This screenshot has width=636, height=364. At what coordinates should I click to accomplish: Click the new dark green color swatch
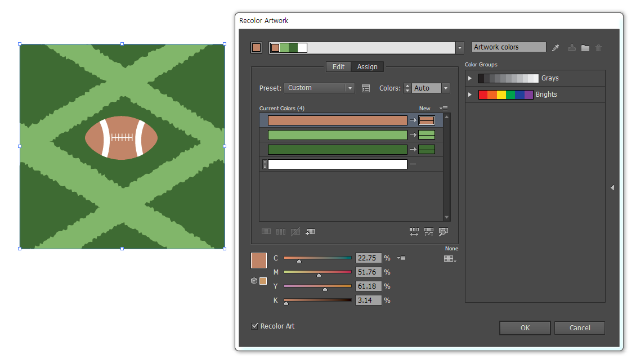coord(427,150)
